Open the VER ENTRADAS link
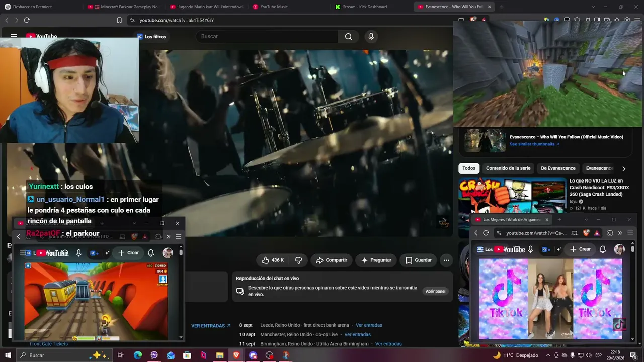The height and width of the screenshot is (362, 644). 211,326
